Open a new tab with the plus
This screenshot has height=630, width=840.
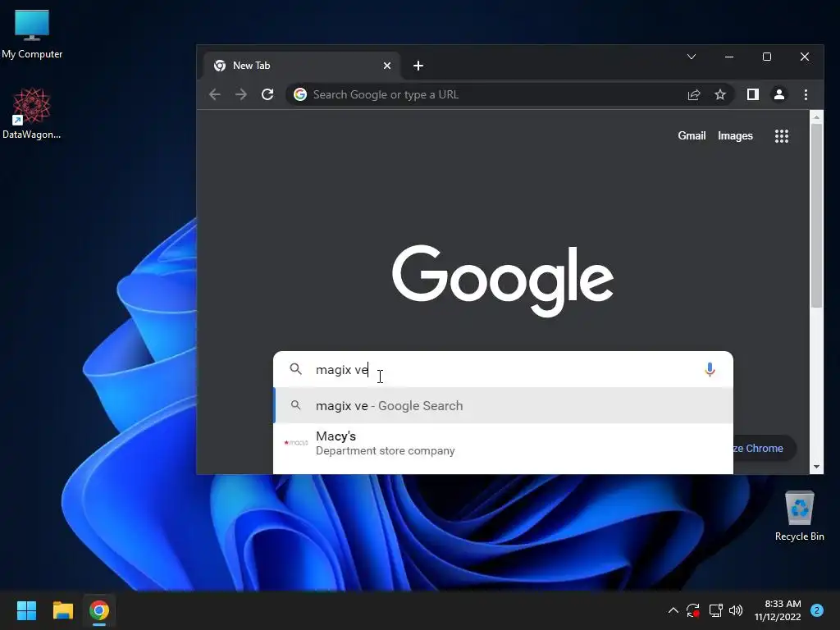tap(418, 66)
